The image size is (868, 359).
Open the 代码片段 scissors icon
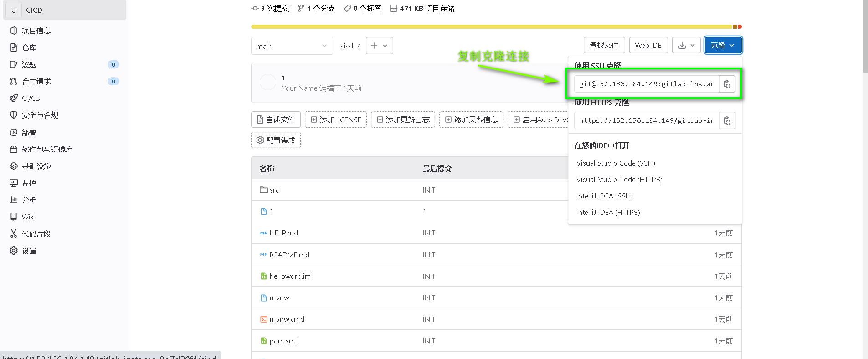click(14, 234)
